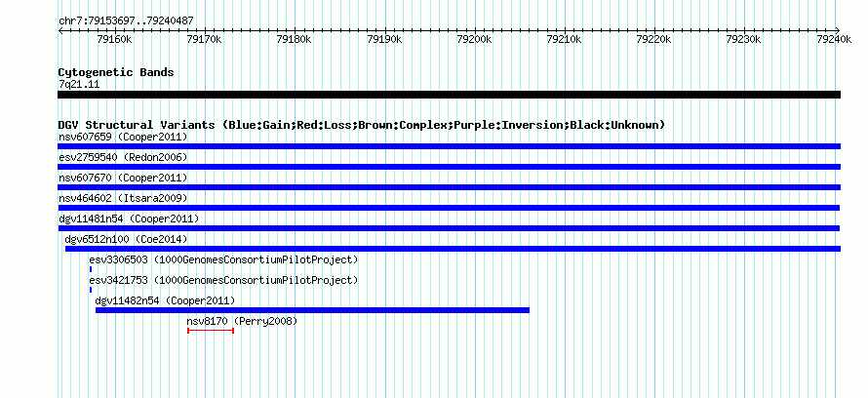Viewport: 868px width, 398px height.
Task: Click the blue gain bar under nsv607670
Action: point(449,187)
